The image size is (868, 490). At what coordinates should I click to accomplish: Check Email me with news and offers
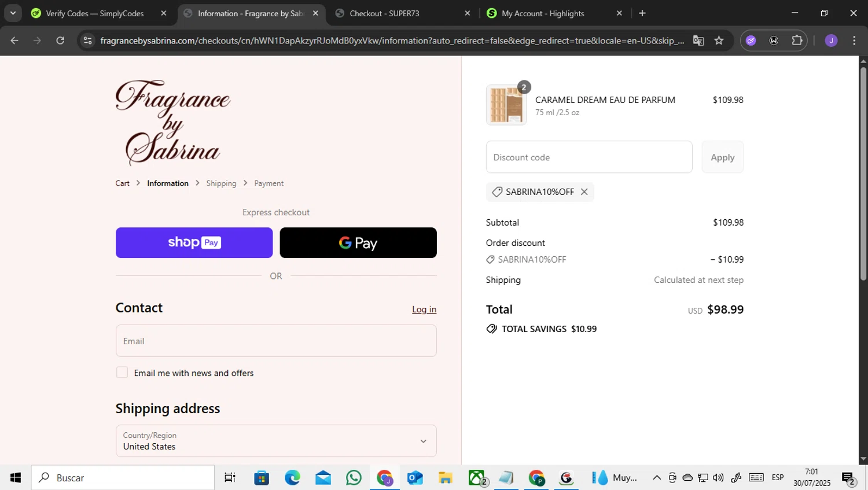tap(122, 373)
